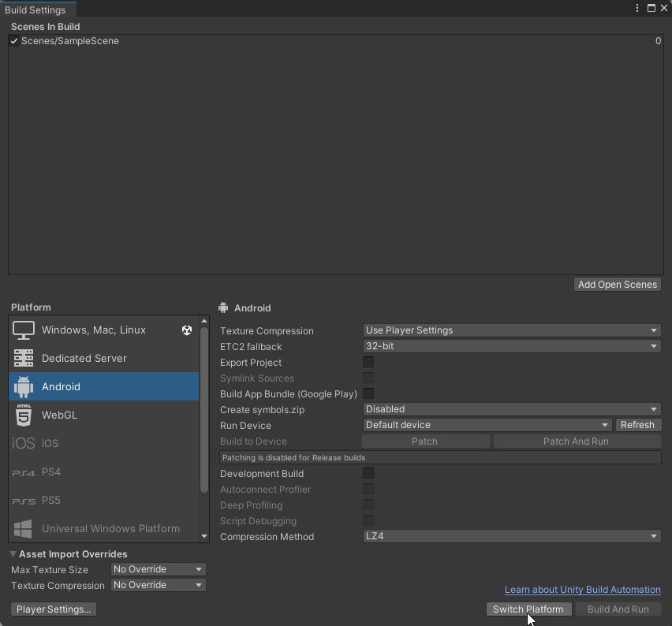Click the Dedicated Server rack icon
672x626 pixels.
click(23, 358)
